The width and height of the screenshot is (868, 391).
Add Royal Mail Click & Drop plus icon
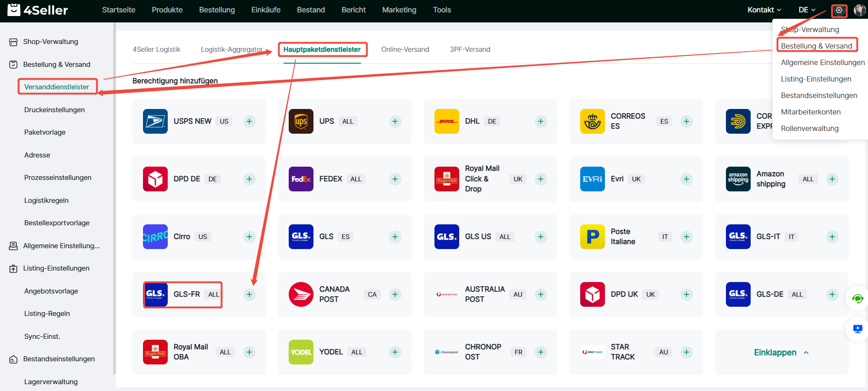tap(541, 179)
